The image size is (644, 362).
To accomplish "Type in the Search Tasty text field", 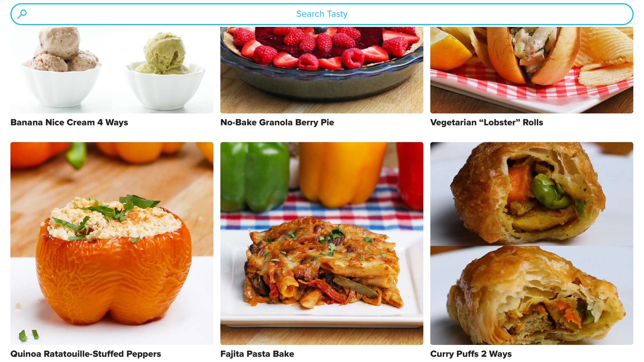I will click(x=322, y=14).
